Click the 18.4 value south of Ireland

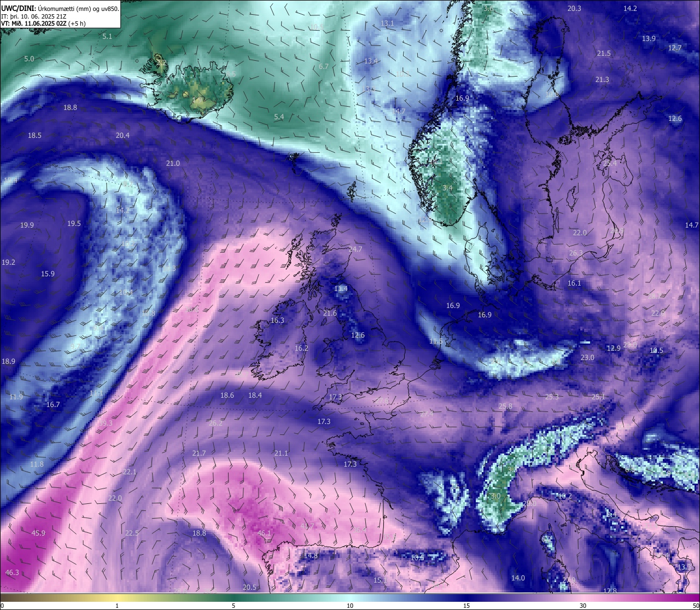(x=255, y=396)
